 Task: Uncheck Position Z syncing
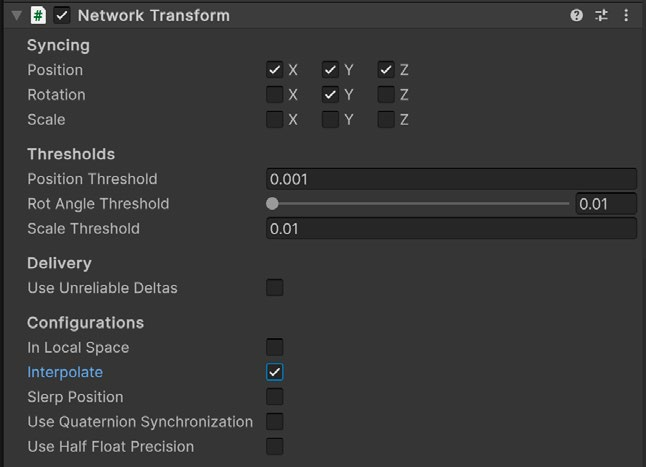(386, 70)
